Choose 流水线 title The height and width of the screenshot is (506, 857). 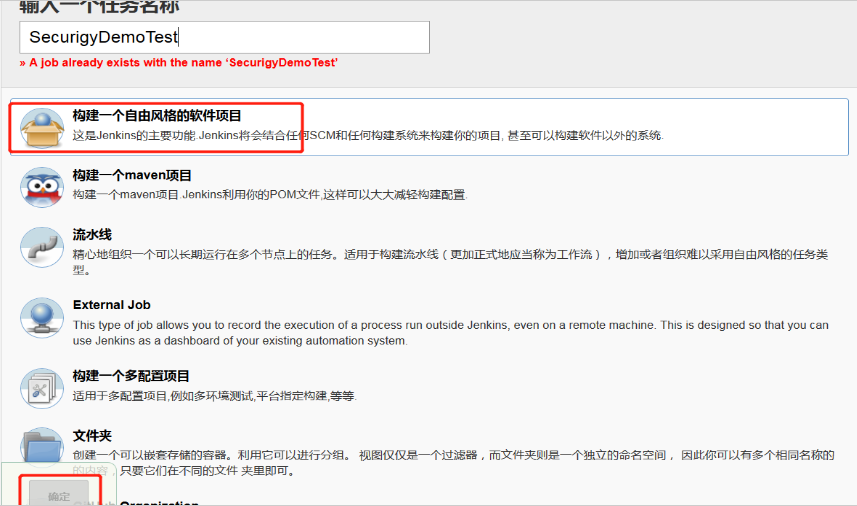tap(92, 234)
